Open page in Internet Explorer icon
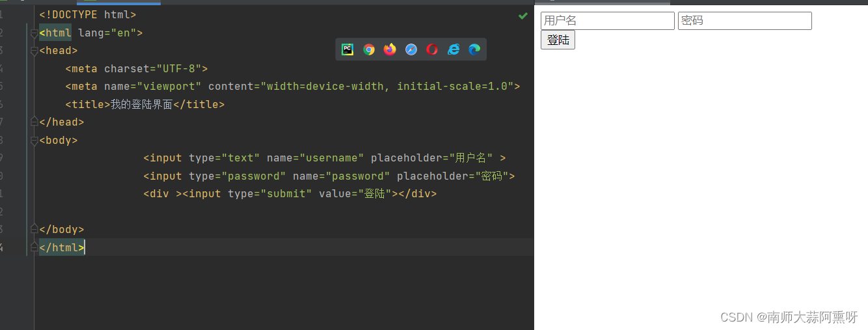This screenshot has height=330, width=868. point(454,49)
